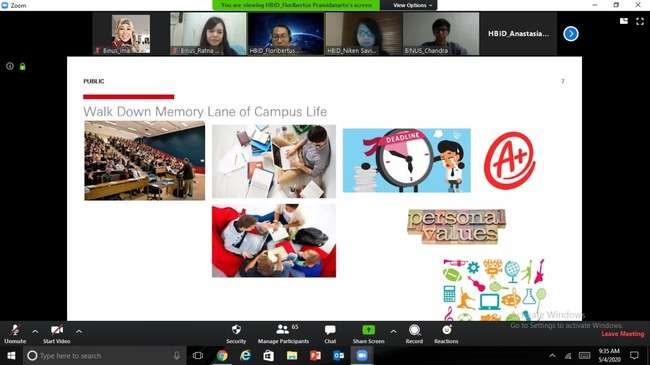Open the Security shield menu
Viewport: 650px width, 365px height.
[236, 333]
